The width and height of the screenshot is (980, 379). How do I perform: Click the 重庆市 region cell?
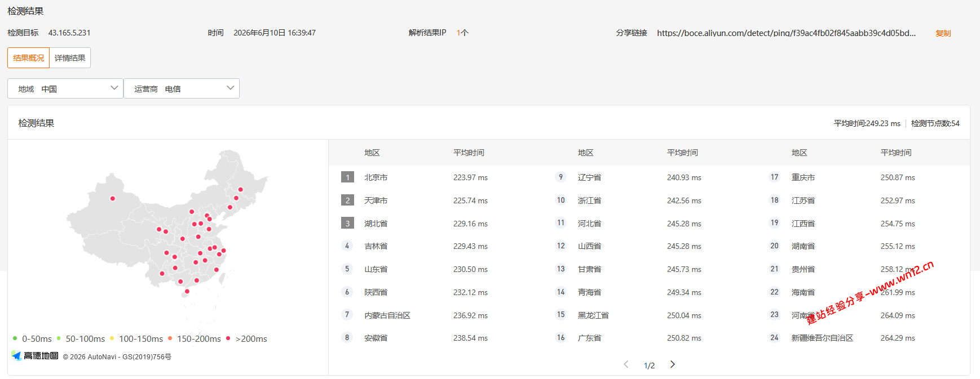pos(803,177)
